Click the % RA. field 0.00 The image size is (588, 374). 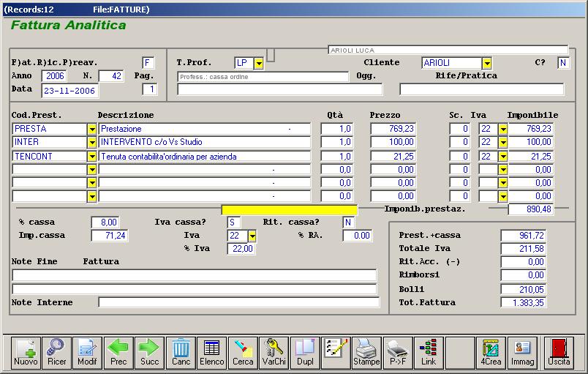tap(358, 236)
